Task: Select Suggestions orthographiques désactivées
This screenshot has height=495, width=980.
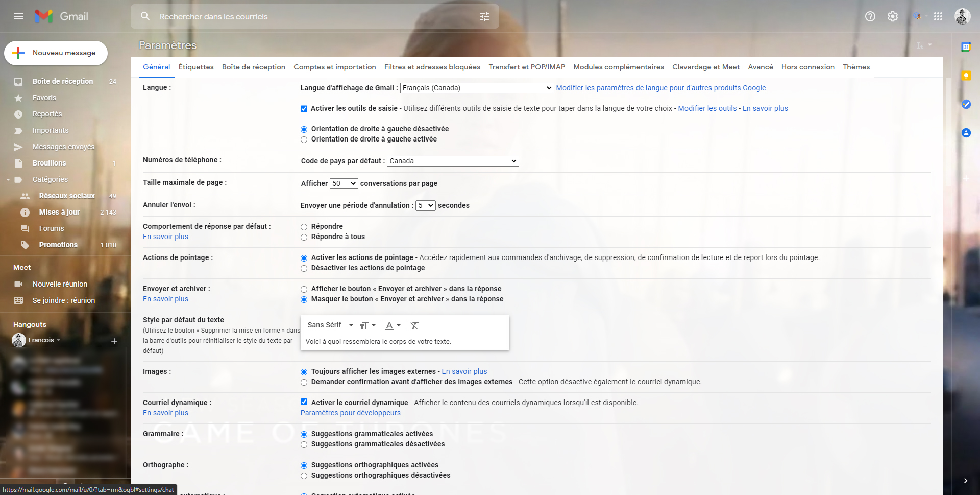Action: point(304,476)
